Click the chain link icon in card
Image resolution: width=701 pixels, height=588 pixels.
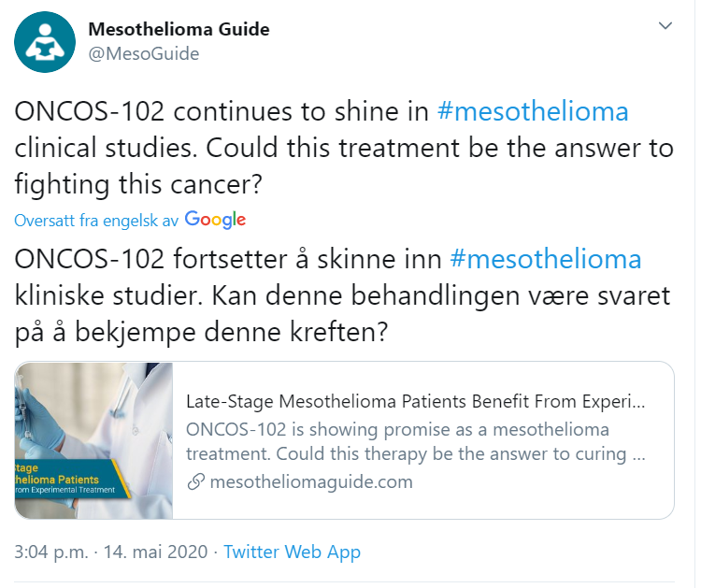[196, 482]
